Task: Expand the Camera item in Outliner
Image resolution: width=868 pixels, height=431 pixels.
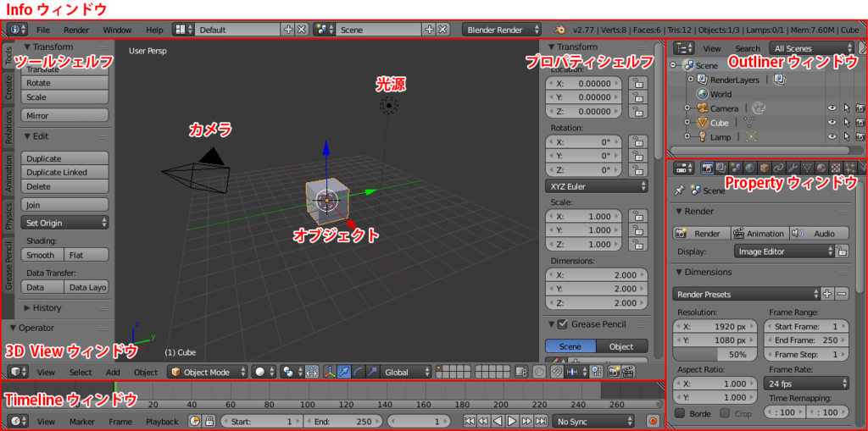Action: click(x=687, y=108)
